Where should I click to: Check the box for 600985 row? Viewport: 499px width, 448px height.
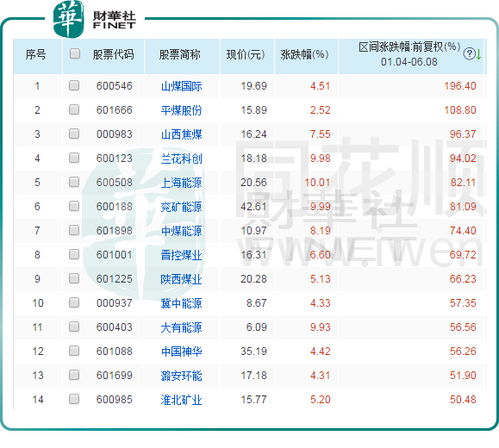pos(74,399)
